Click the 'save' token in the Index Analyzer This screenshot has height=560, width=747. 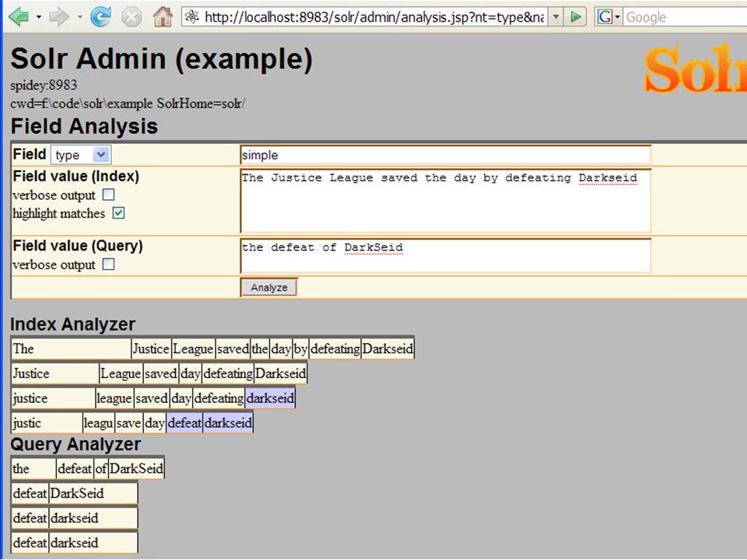click(x=128, y=422)
